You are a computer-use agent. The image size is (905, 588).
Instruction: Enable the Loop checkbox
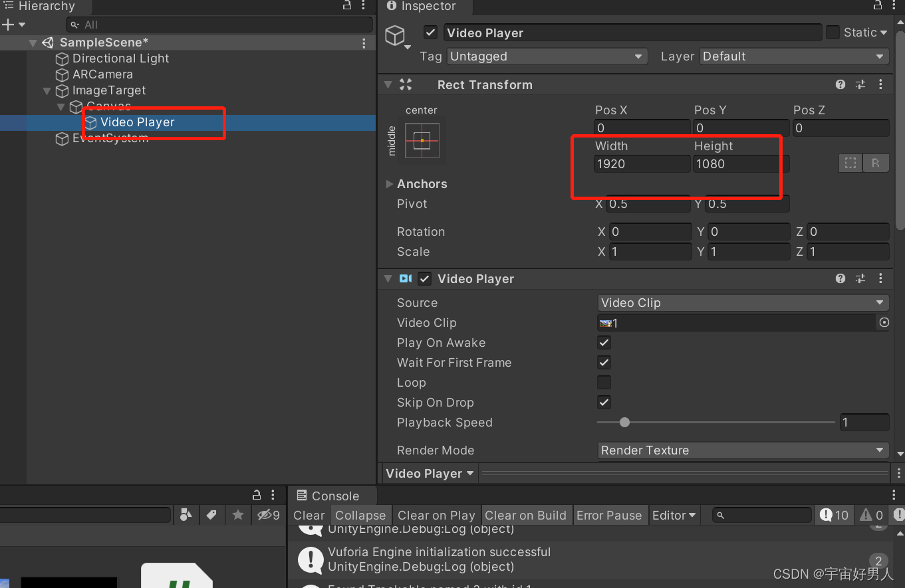click(604, 383)
